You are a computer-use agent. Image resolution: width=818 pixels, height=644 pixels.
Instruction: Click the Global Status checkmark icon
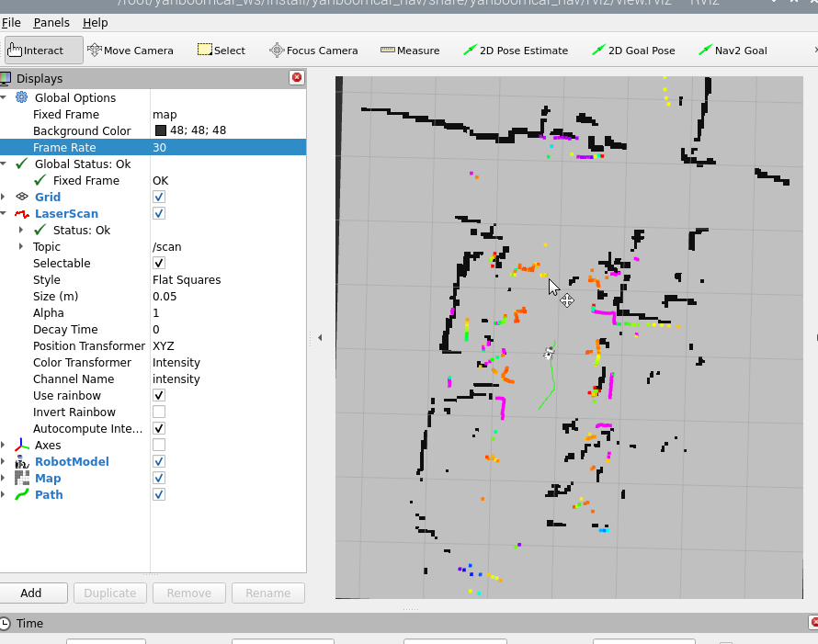click(21, 164)
